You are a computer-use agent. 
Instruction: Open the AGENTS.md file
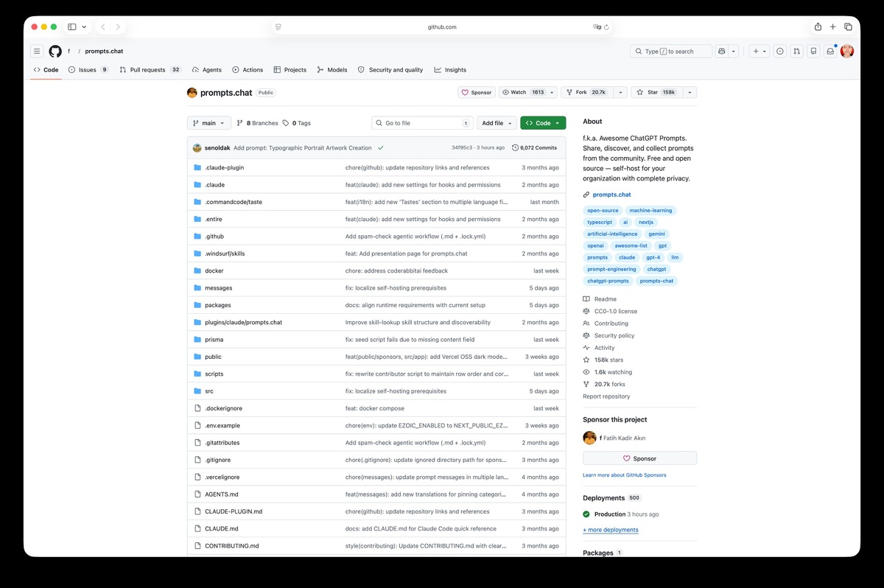coord(222,494)
